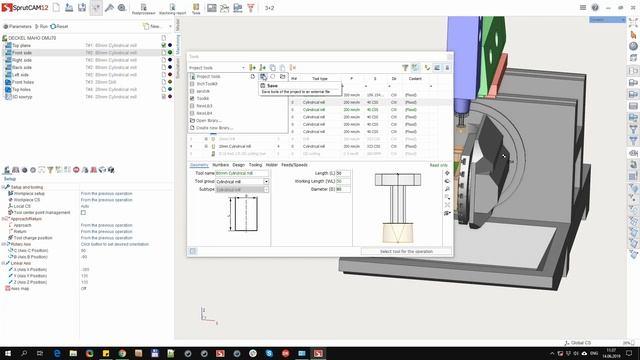This screenshot has width=640, height=360.
Task: Toggle the NewLib4 library checkbox
Action: [x=192, y=113]
